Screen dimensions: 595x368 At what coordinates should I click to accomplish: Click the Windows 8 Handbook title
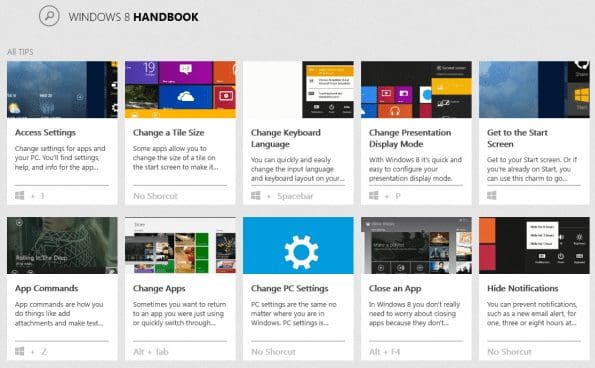point(134,17)
